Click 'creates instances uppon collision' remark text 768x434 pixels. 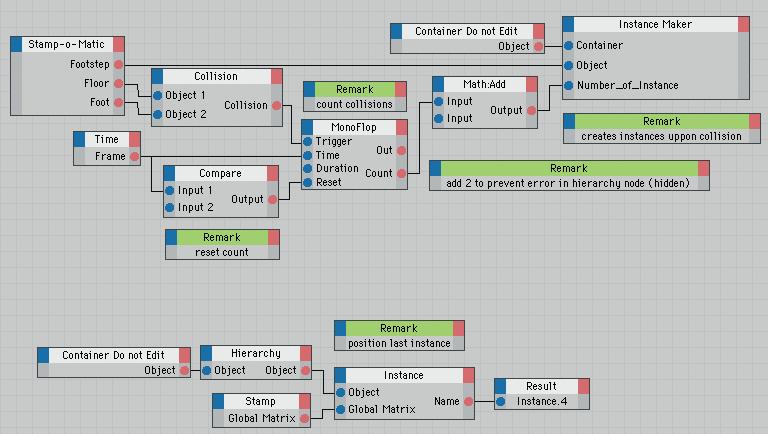[x=661, y=136]
